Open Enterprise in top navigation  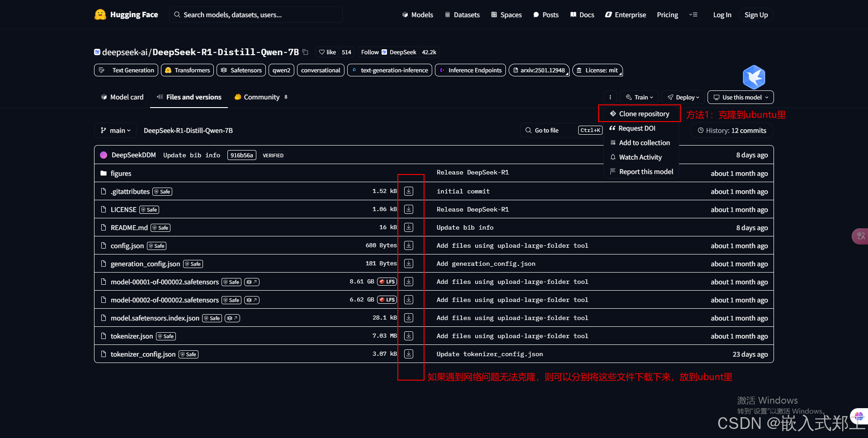point(626,14)
